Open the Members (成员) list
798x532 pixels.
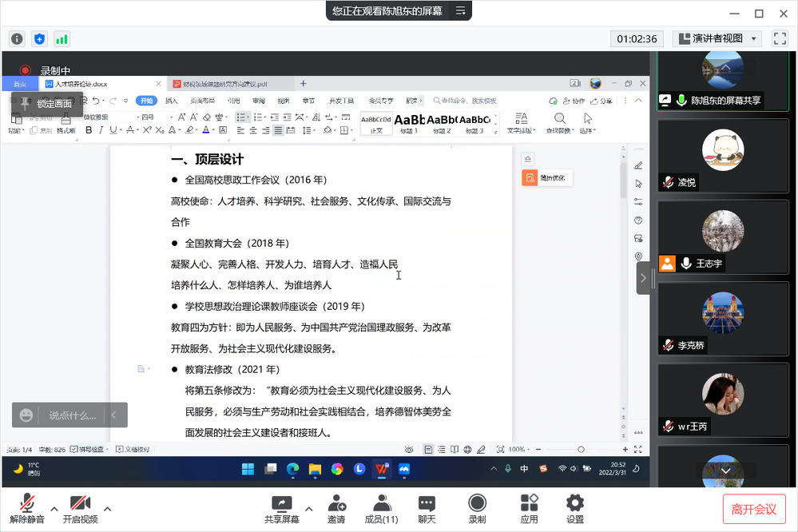click(x=381, y=509)
